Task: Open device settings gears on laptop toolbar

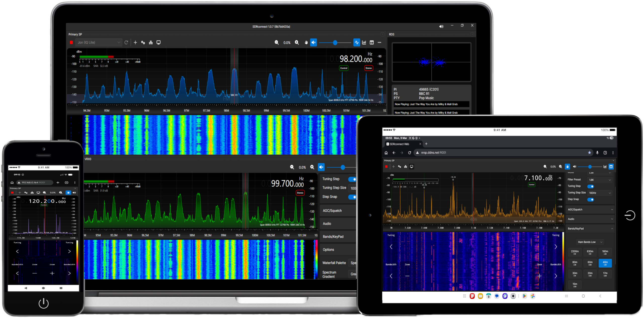Action: click(143, 42)
